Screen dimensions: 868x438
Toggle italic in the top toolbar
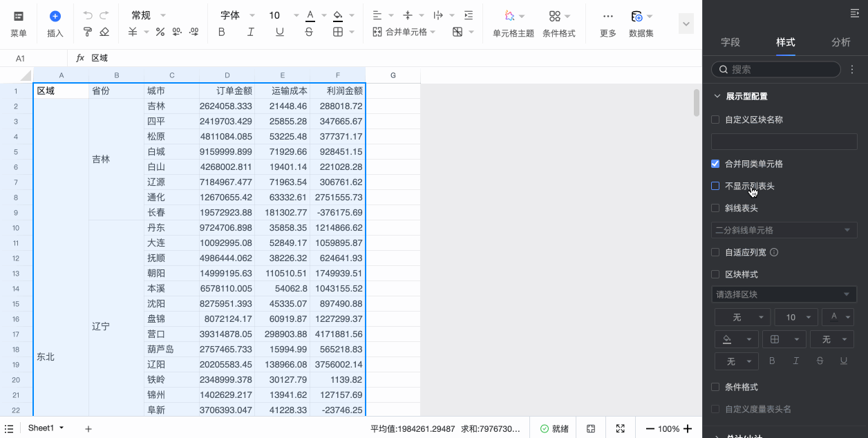click(x=251, y=32)
